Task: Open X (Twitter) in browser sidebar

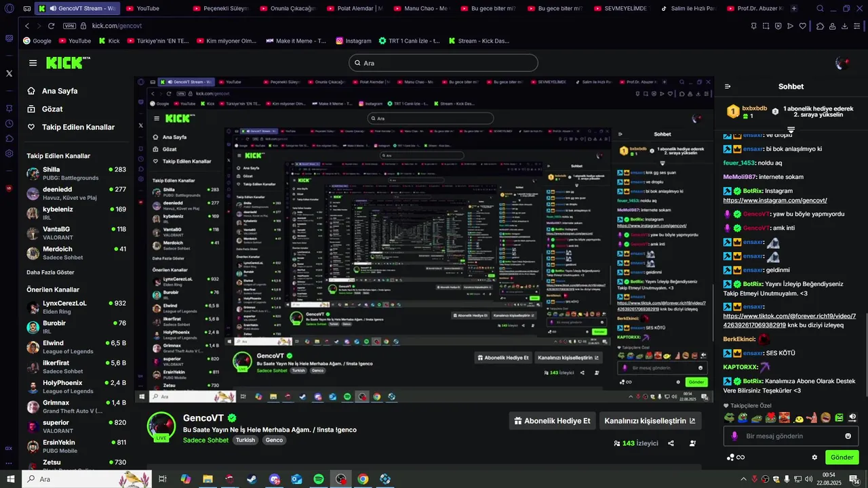Action: pyautogui.click(x=9, y=73)
